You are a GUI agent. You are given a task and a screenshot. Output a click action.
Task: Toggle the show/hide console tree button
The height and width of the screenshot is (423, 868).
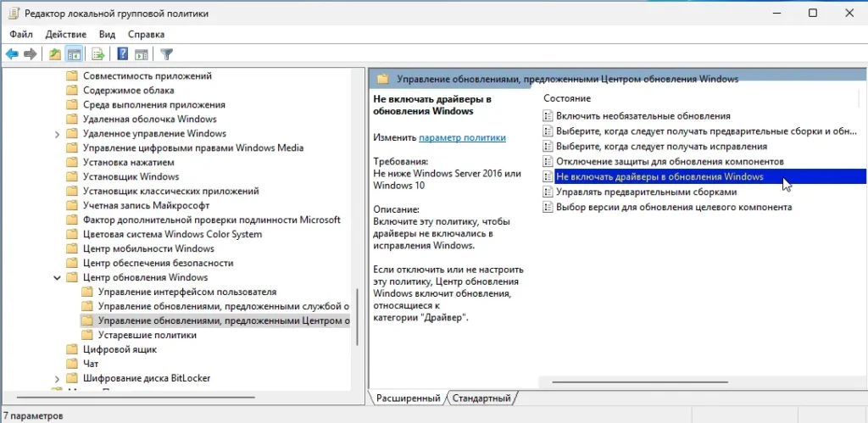pos(75,54)
